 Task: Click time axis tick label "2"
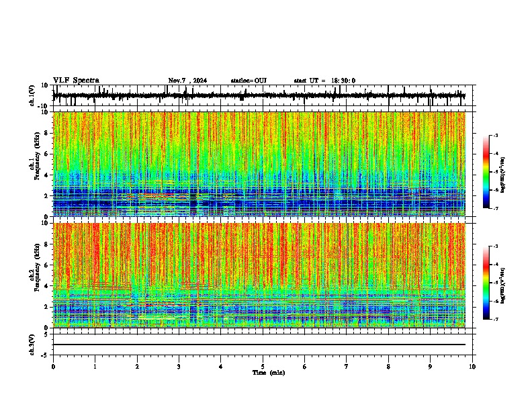tap(137, 367)
